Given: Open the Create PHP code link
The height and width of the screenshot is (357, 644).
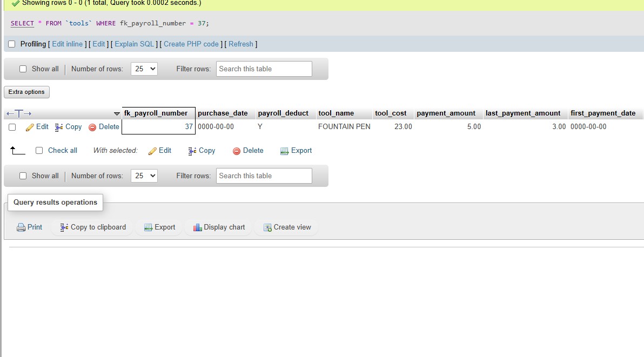Looking at the screenshot, I should [x=191, y=44].
